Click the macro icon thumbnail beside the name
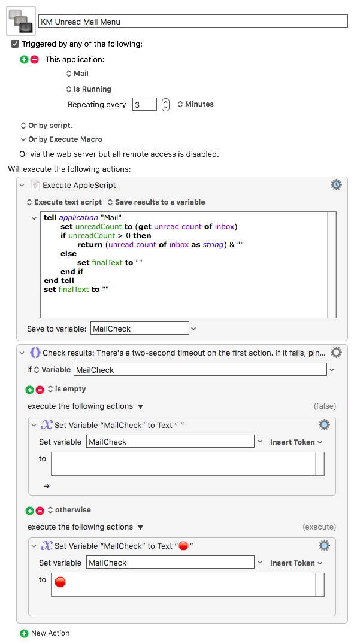Screen dimensions: 354x644 [21, 21]
